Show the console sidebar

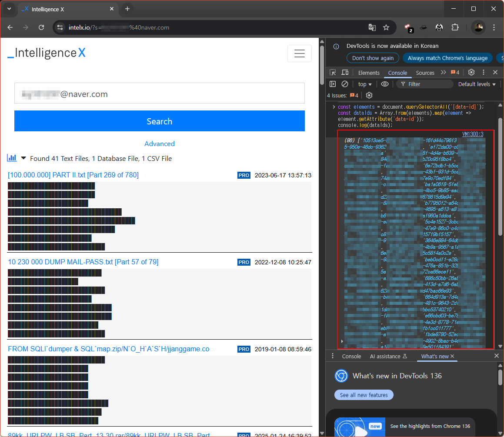click(333, 84)
